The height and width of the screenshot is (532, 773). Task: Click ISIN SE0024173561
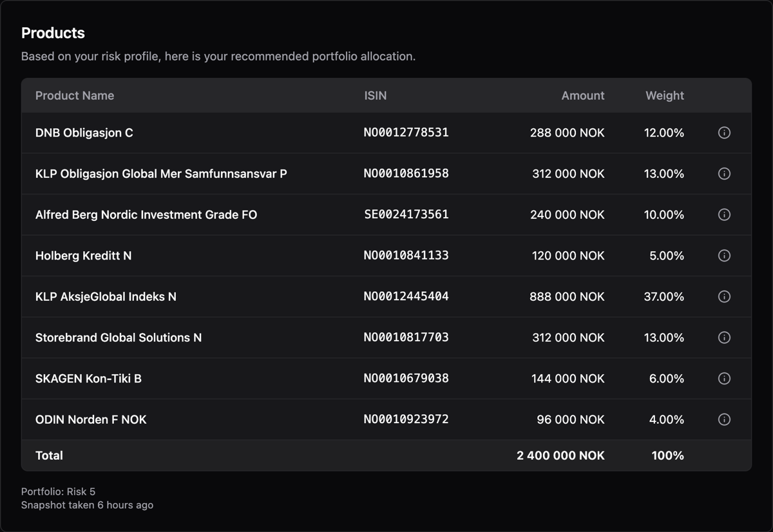coord(406,214)
